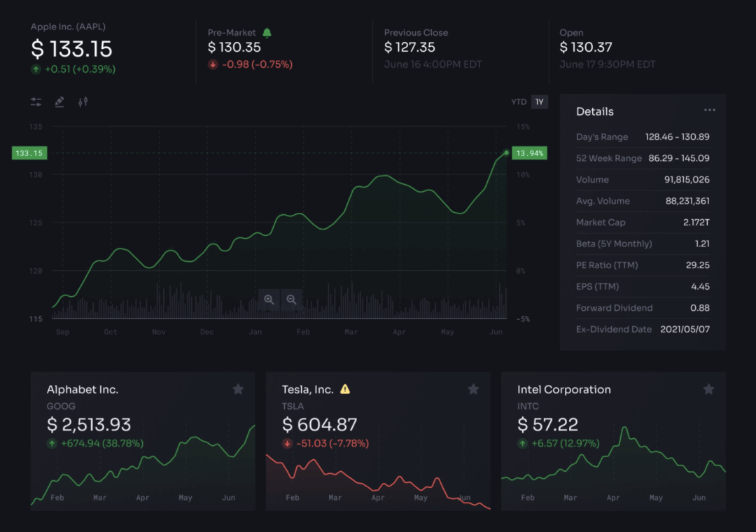Open the Tesla, Inc. stock card

378,441
